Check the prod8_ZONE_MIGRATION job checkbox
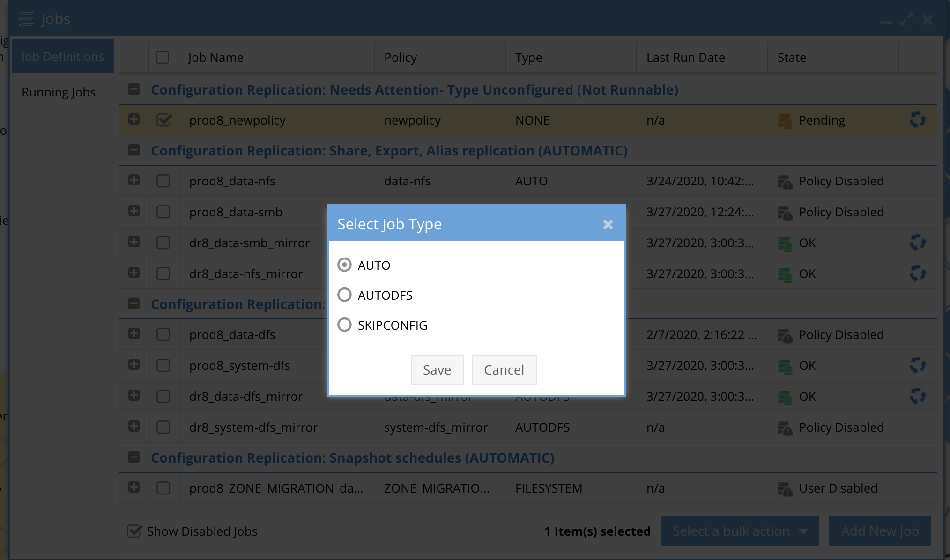The width and height of the screenshot is (950, 560). [163, 488]
